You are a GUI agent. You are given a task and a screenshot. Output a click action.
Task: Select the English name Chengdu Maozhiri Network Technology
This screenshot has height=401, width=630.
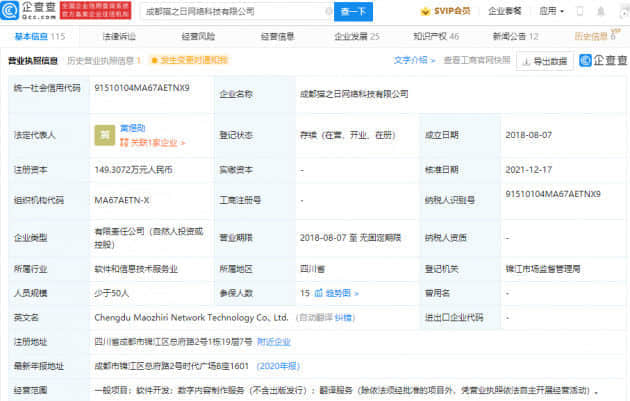(x=191, y=317)
